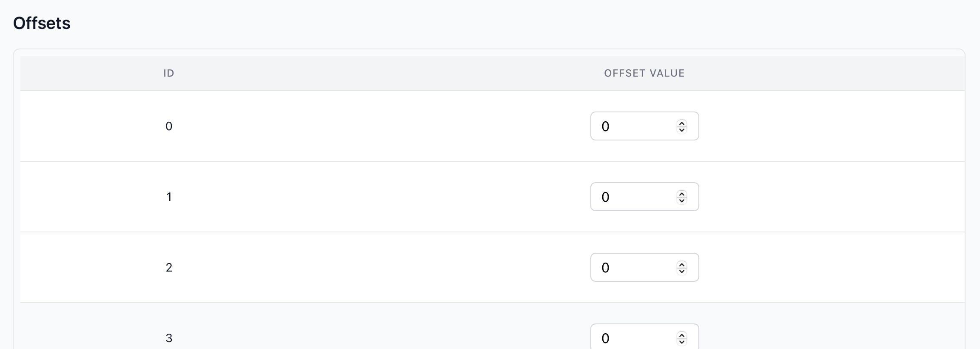Click the Offsets section heading
The width and height of the screenshot is (980, 349).
tap(42, 23)
